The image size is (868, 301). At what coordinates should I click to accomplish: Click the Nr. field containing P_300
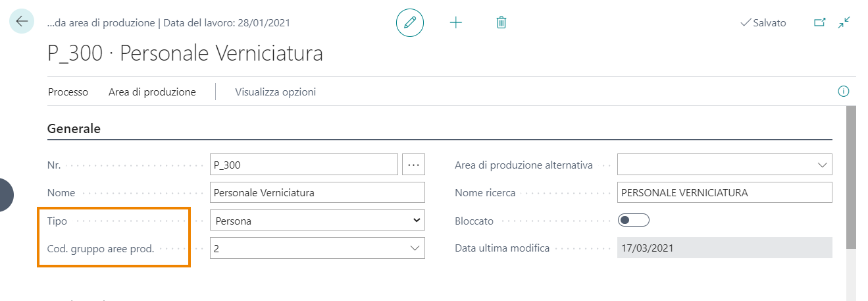point(303,165)
